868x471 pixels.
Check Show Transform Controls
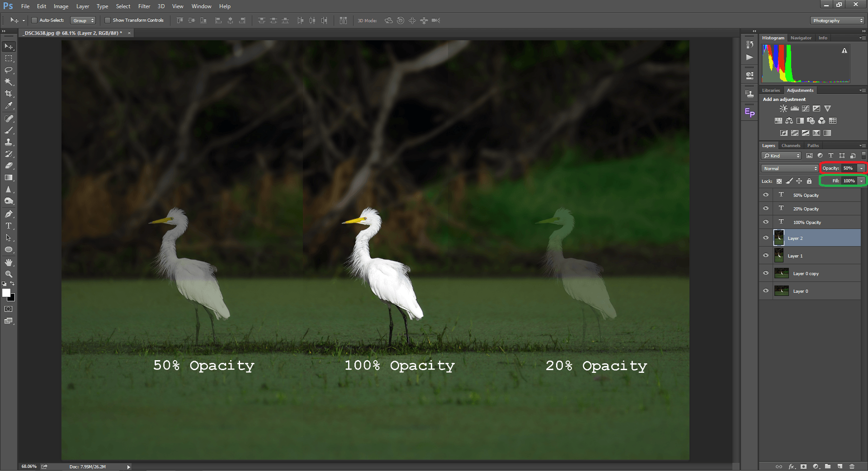tap(108, 20)
